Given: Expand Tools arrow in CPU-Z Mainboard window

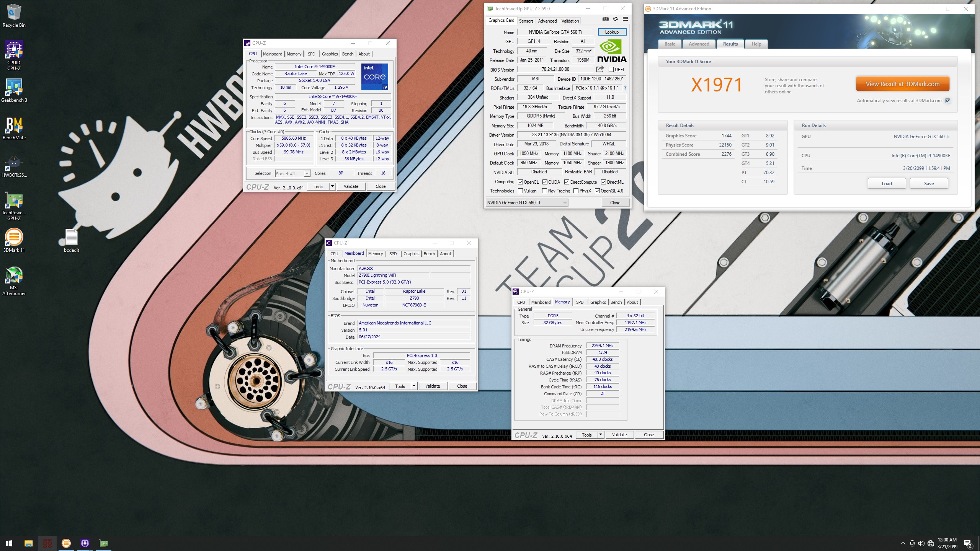Looking at the screenshot, I should click(414, 386).
